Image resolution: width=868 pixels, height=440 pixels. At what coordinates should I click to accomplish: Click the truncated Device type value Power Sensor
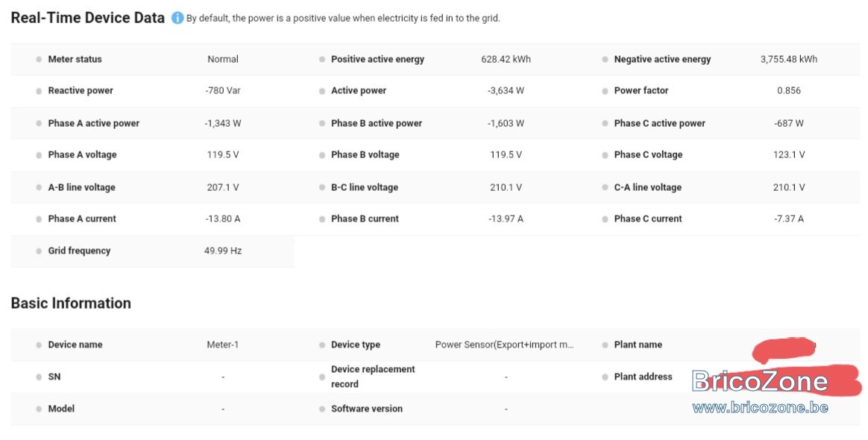(504, 345)
